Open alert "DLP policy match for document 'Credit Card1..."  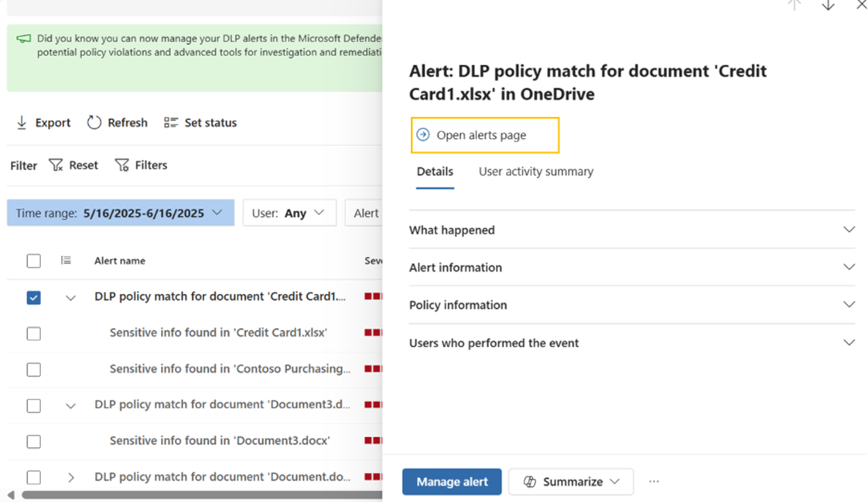click(x=220, y=297)
